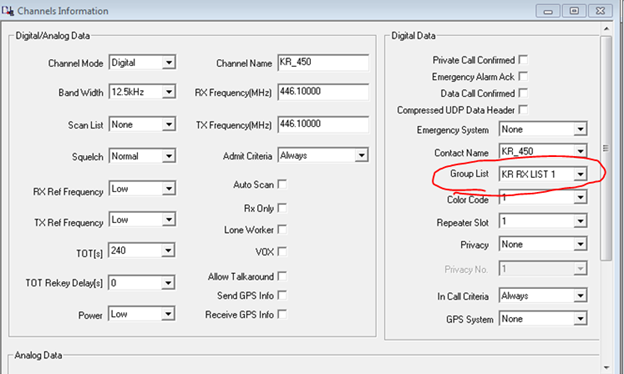Enable the Auto Scan checkbox
The height and width of the screenshot is (374, 624).
[x=282, y=184]
